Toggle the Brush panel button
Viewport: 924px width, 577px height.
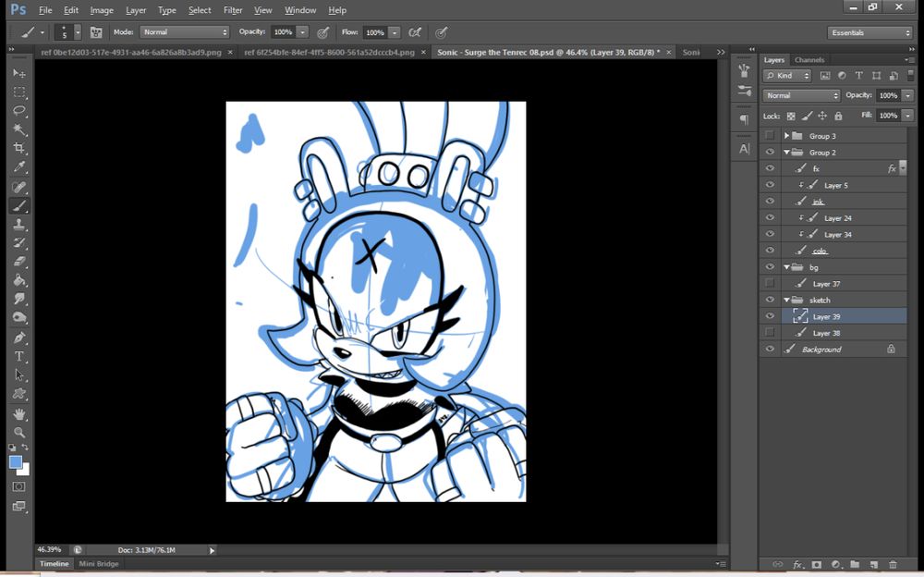coord(96,32)
